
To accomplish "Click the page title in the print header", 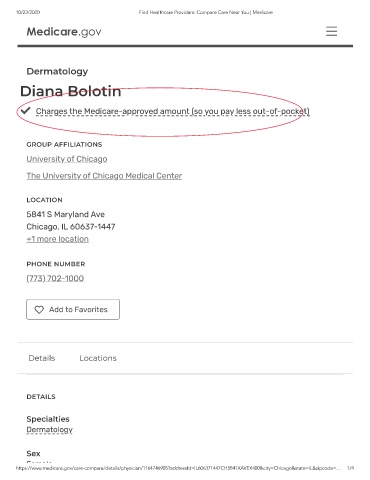I will (x=206, y=12).
